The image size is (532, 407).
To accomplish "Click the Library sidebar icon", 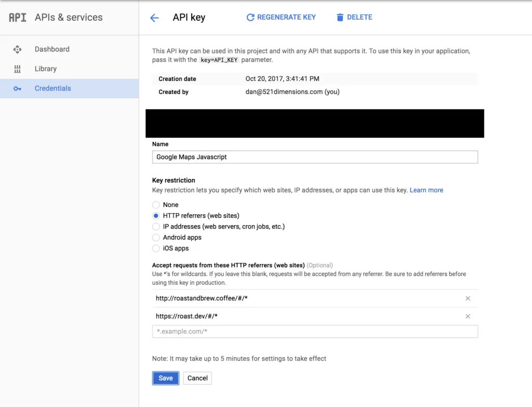I will 17,69.
